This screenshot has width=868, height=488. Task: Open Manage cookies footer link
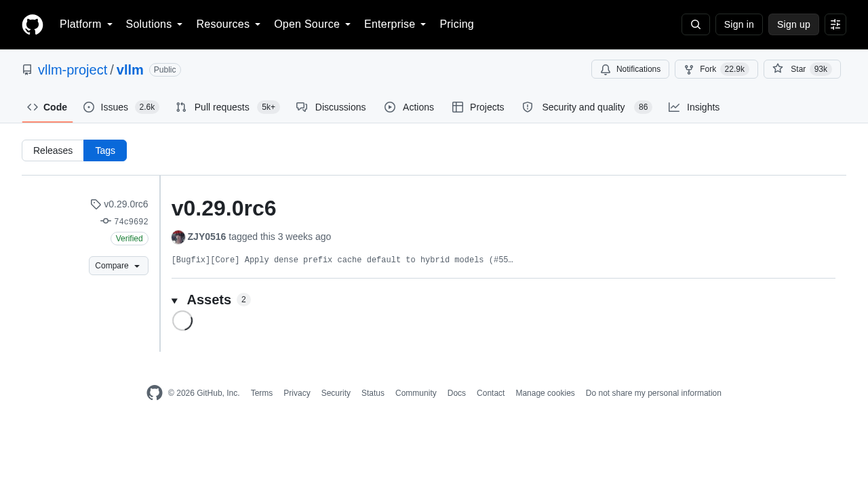545,393
